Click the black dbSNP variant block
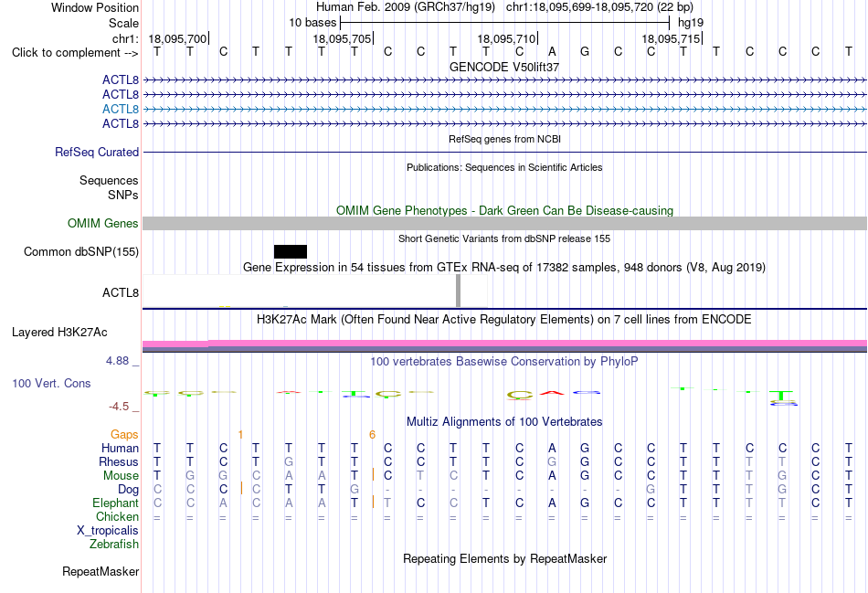The width and height of the screenshot is (868, 593). (x=290, y=252)
